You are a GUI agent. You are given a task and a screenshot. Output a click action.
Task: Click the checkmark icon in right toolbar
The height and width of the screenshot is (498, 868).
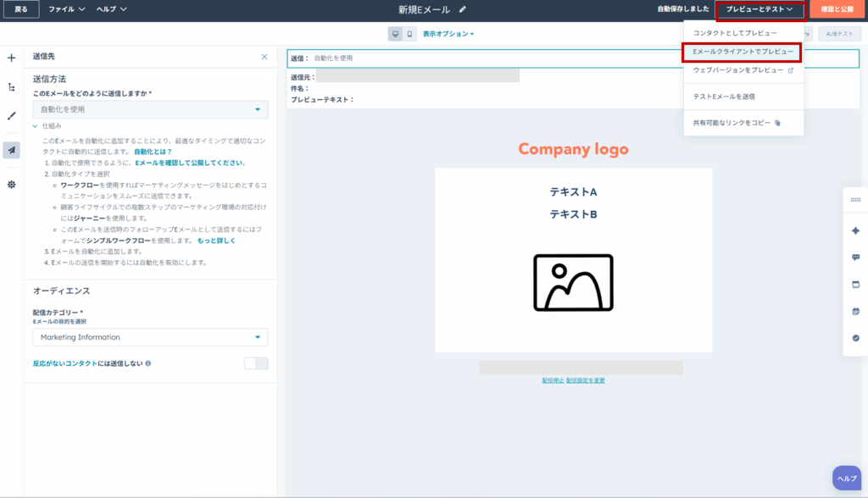(855, 338)
